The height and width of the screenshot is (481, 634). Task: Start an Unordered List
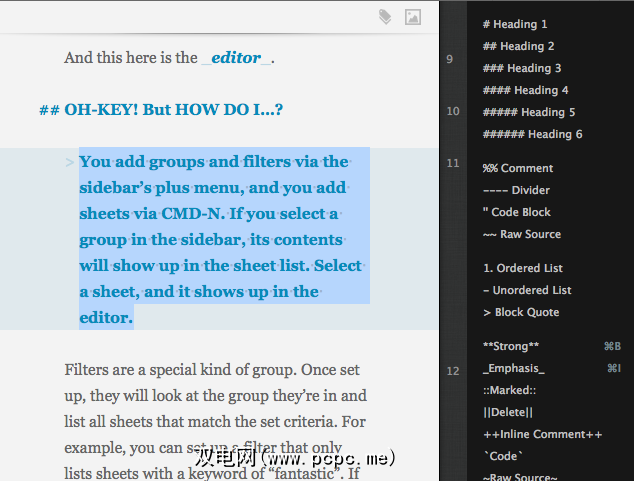[527, 290]
